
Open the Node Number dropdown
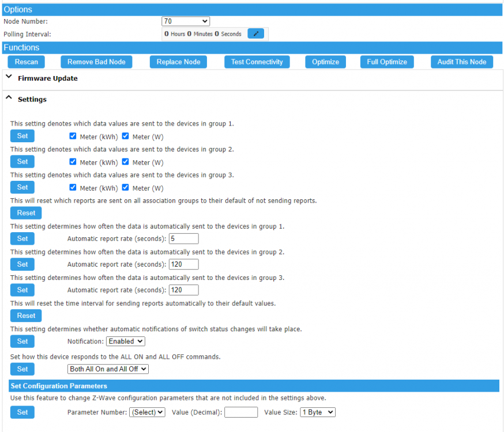point(186,21)
